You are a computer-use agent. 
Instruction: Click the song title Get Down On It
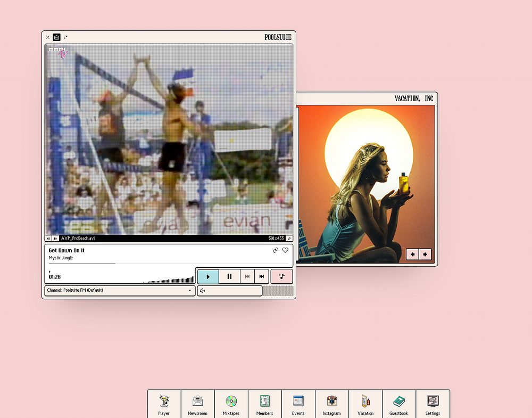pos(66,250)
